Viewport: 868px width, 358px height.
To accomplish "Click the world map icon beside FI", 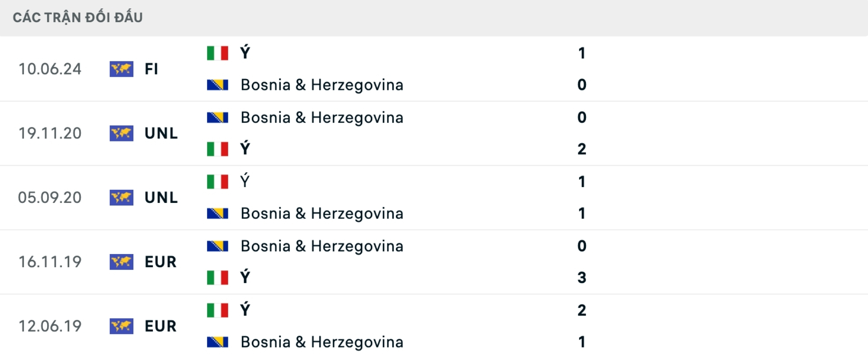I will click(x=121, y=69).
